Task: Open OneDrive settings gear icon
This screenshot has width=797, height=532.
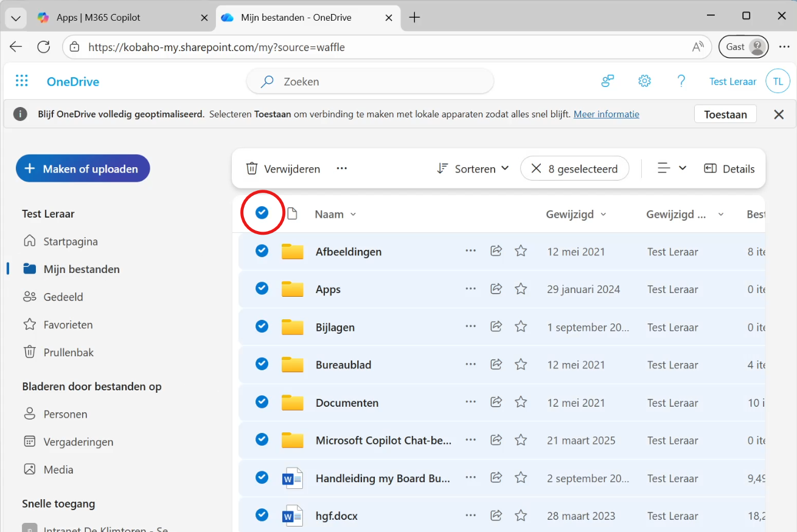Action: tap(644, 81)
